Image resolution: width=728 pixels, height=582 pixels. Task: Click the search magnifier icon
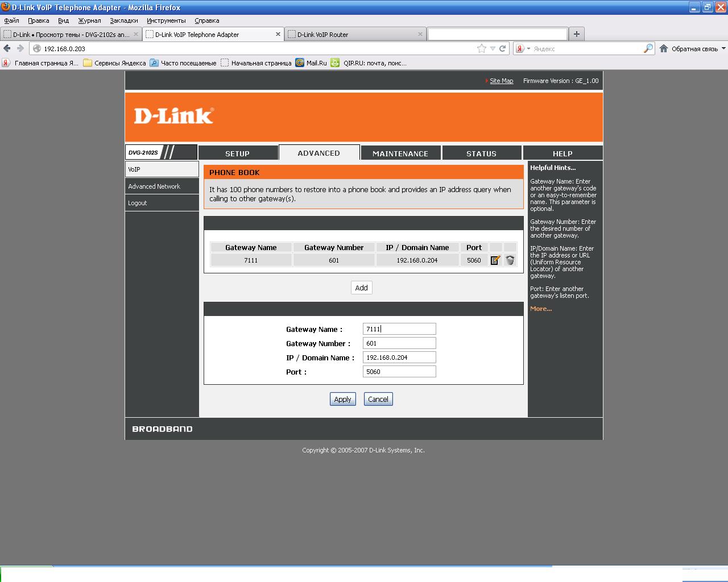click(x=648, y=49)
